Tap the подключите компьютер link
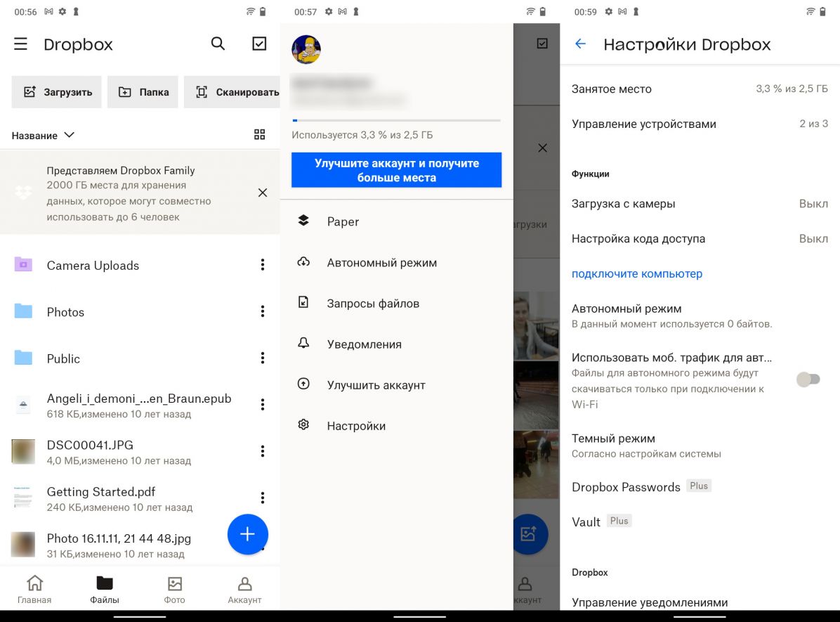840x622 pixels. pyautogui.click(x=637, y=273)
